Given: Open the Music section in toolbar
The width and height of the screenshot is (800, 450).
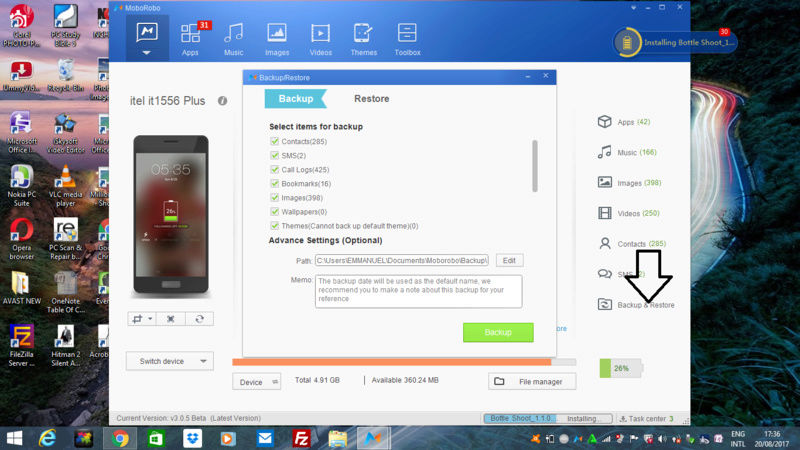Looking at the screenshot, I should (x=234, y=39).
